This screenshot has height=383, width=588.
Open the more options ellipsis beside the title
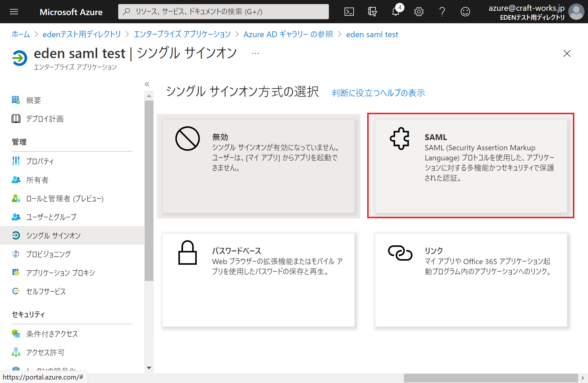click(x=256, y=53)
